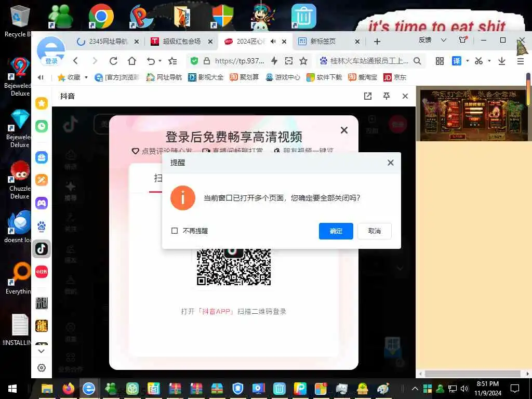This screenshot has width=532, height=399.
Task: Show hidden tray icons chevron
Action: click(415, 389)
